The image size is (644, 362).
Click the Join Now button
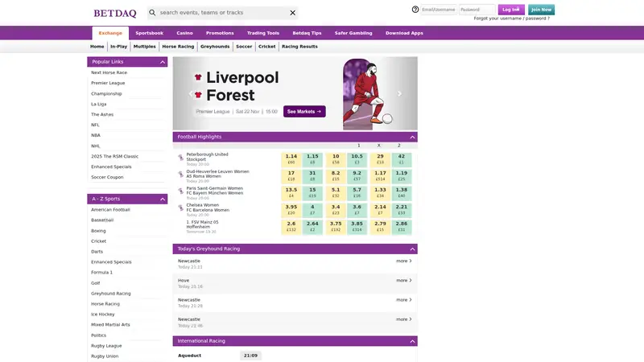541,10
